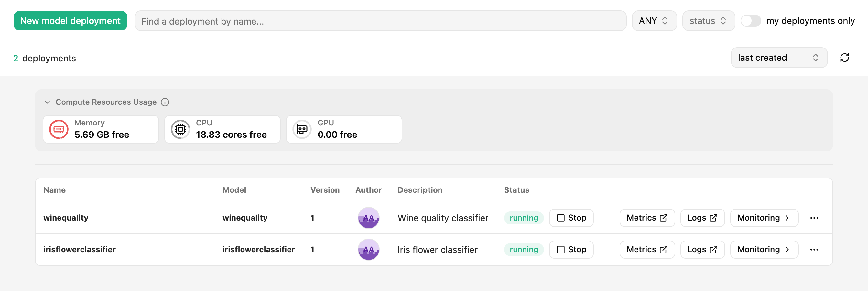Focus the Find a deployment search field
The image size is (868, 291).
coord(380,21)
